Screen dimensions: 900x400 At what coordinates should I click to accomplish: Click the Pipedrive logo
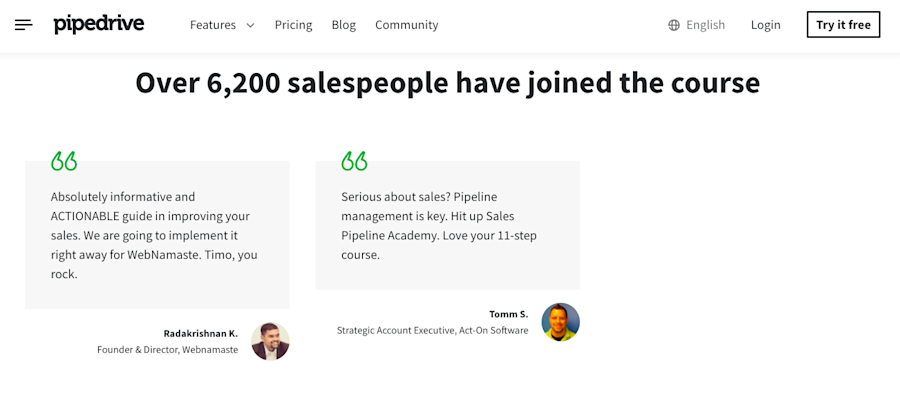(99, 24)
